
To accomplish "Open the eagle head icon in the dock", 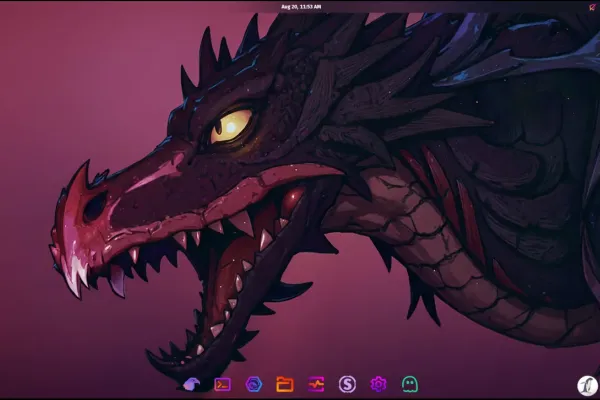I will (x=191, y=384).
